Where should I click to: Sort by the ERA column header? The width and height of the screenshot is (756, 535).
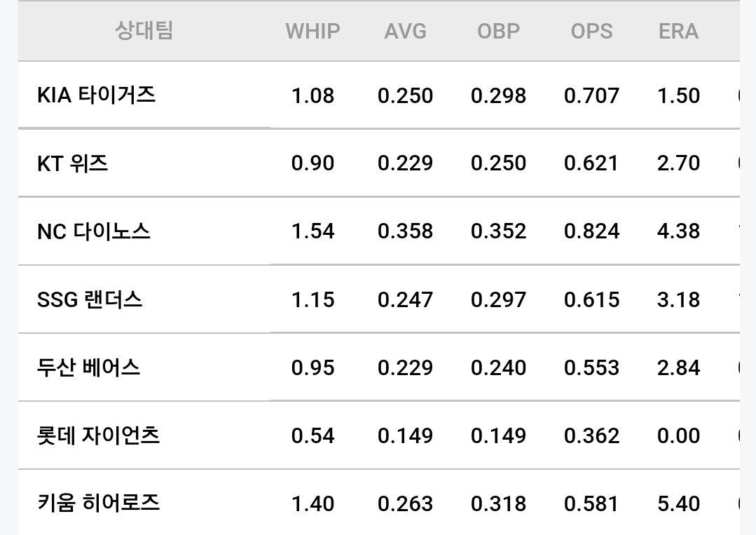tap(678, 32)
